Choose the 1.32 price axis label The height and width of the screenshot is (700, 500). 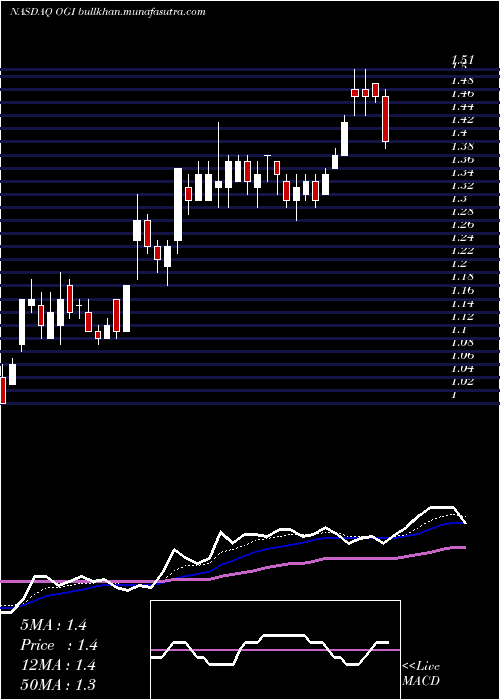[x=462, y=185]
